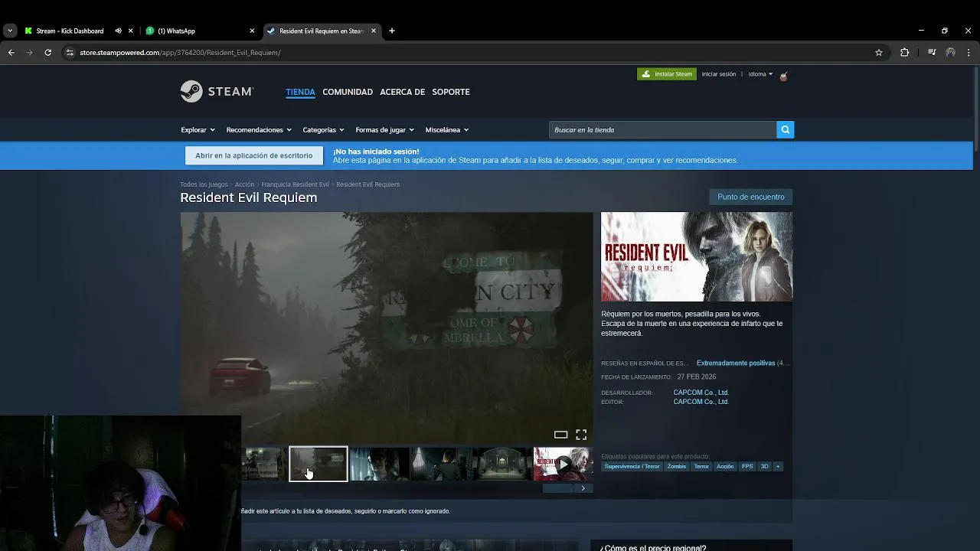Click the thumbnail strip scrollbar handle
Viewport: 980px width, 551px height.
(x=557, y=488)
